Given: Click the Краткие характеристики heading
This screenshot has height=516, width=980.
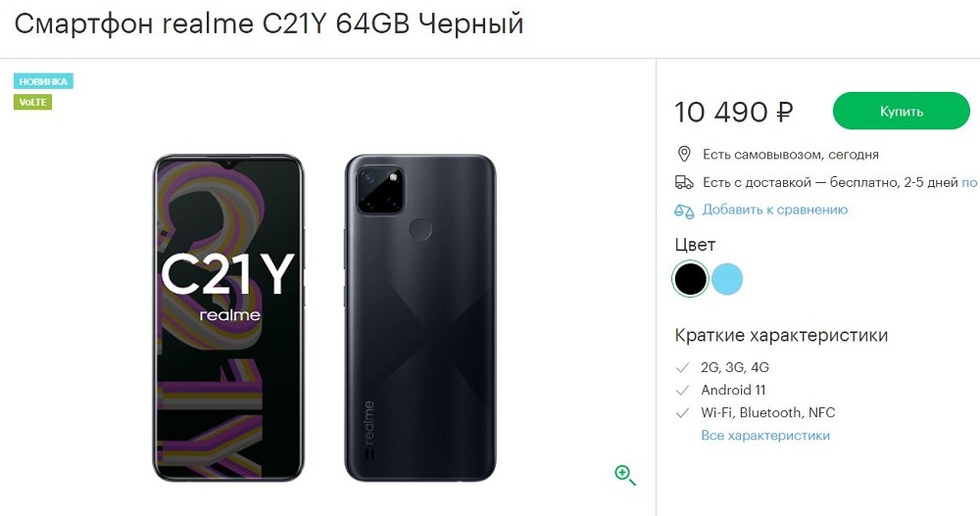Looking at the screenshot, I should (781, 336).
